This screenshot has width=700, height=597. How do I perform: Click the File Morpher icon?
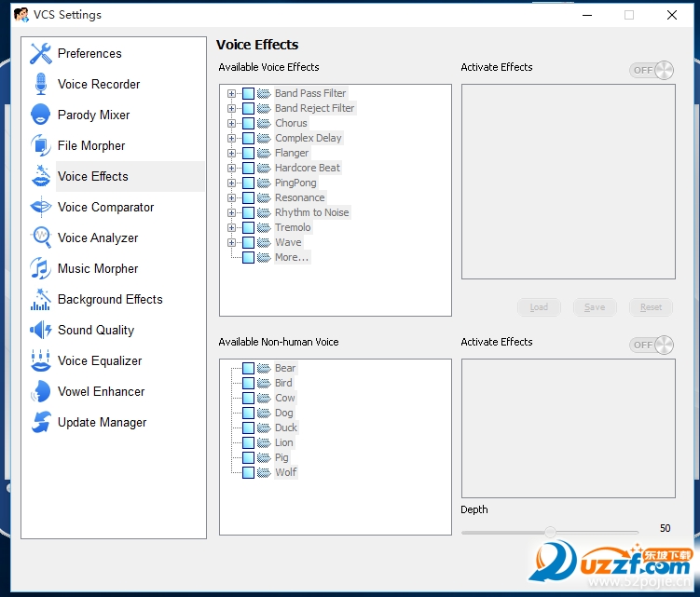coord(41,145)
